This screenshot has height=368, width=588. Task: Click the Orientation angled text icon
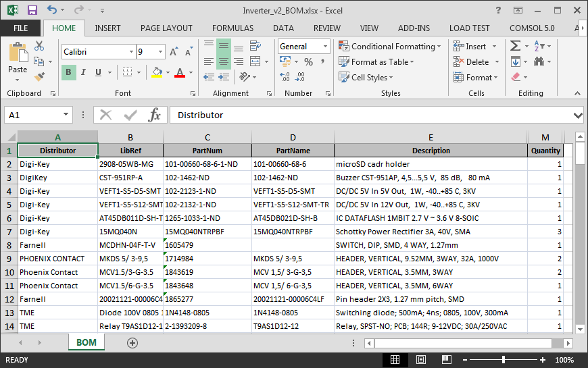(245, 77)
